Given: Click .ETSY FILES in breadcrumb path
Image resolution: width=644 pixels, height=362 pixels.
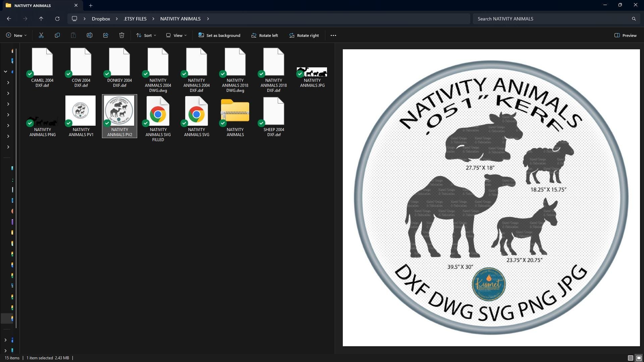Looking at the screenshot, I should tap(135, 19).
